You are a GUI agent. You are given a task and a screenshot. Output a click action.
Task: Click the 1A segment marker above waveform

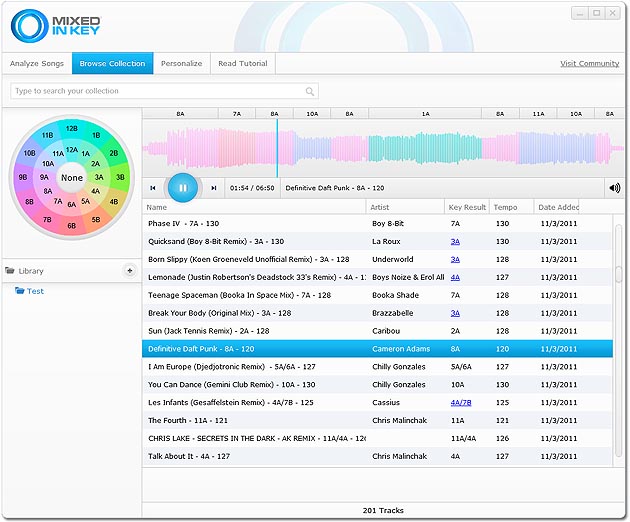425,114
